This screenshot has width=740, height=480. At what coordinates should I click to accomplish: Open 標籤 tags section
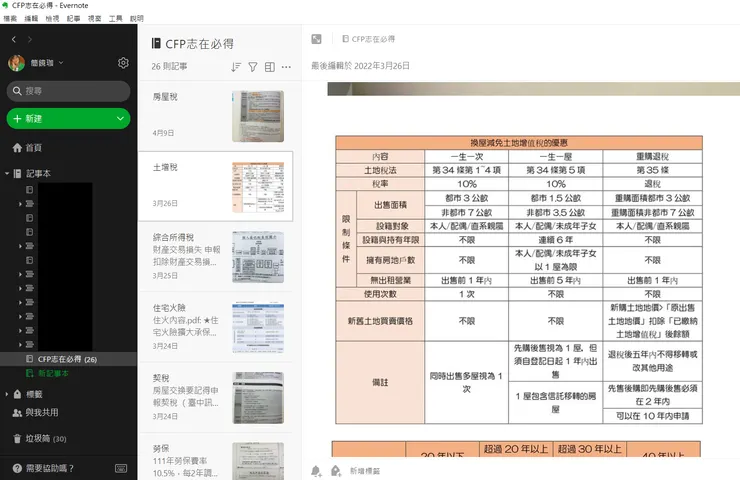pyautogui.click(x=28, y=394)
